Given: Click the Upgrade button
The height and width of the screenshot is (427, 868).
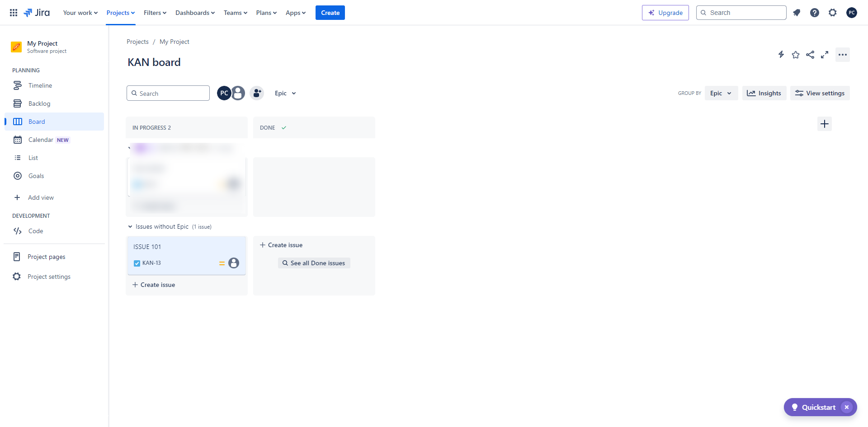Looking at the screenshot, I should pyautogui.click(x=665, y=13).
